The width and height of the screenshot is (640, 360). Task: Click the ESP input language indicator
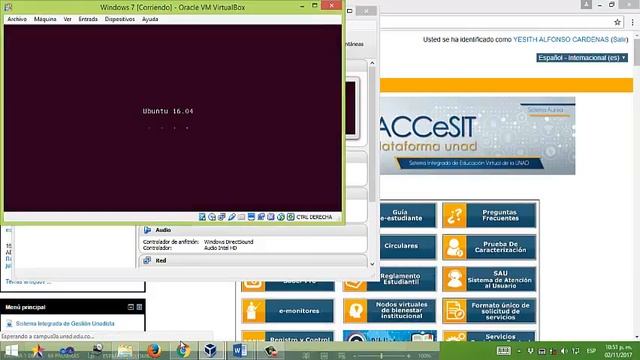[x=591, y=351]
